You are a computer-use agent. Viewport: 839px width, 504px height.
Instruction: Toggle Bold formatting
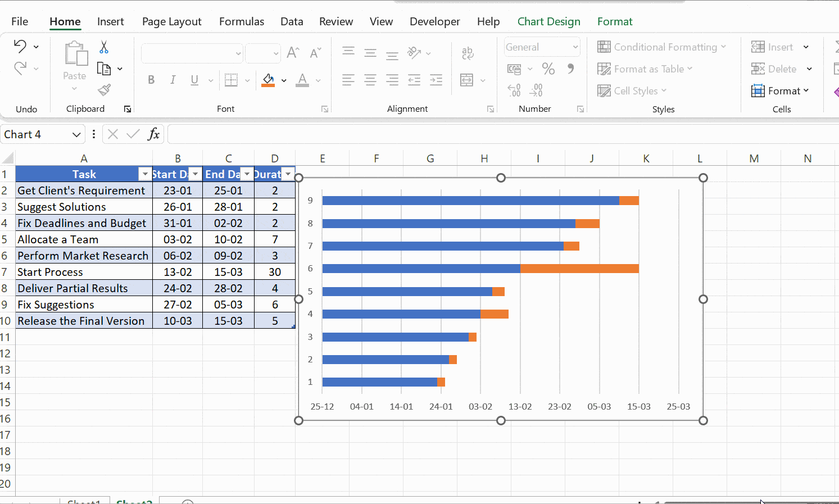pos(151,79)
